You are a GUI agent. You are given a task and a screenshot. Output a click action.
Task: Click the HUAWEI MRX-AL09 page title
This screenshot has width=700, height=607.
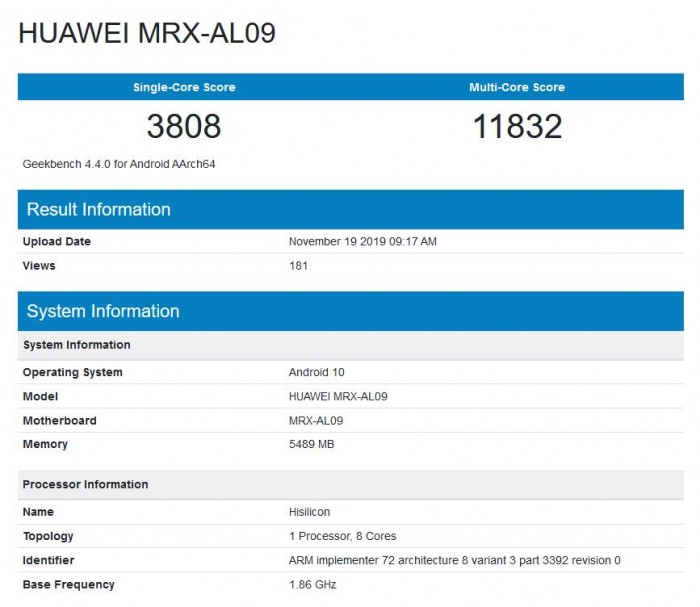point(147,33)
